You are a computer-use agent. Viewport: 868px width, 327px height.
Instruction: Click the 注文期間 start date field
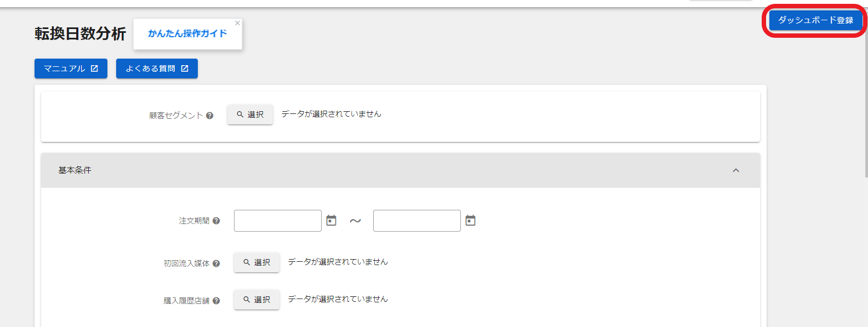pos(277,221)
